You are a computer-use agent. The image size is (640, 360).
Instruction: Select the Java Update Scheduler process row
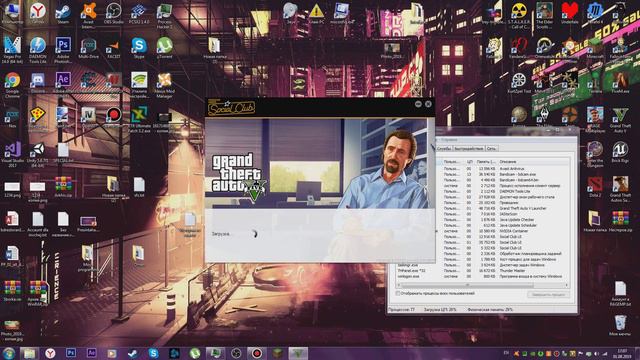coord(502,225)
